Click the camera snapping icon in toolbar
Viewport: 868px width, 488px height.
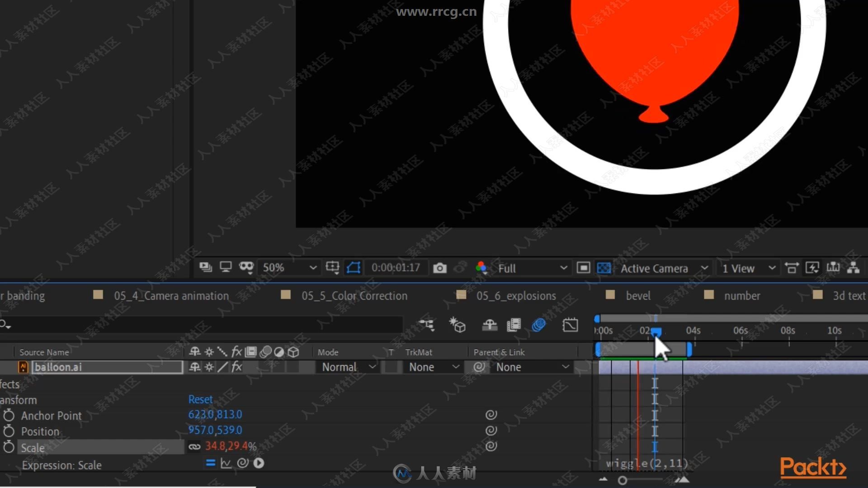(x=439, y=267)
